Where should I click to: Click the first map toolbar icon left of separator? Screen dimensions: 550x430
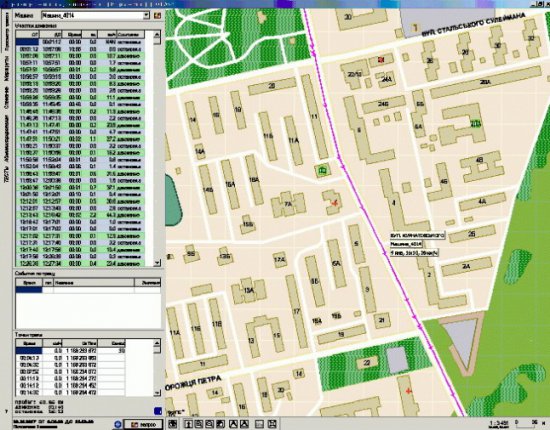pos(173,424)
